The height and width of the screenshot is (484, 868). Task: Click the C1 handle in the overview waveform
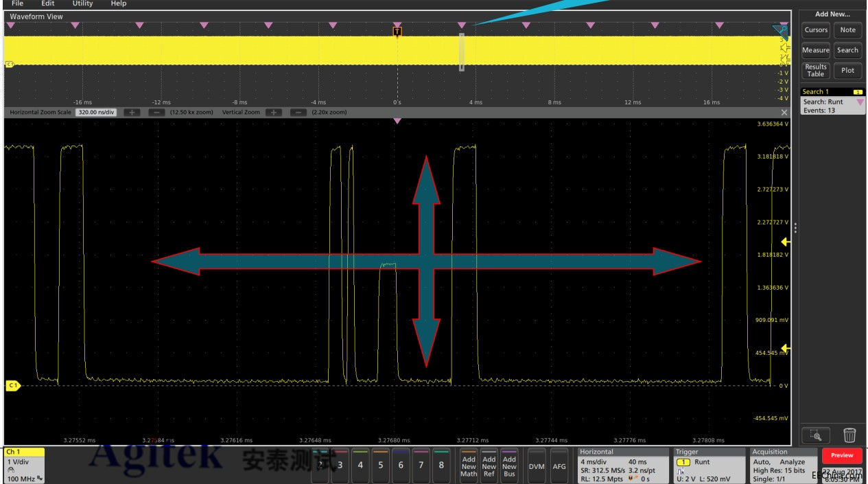pos(10,65)
